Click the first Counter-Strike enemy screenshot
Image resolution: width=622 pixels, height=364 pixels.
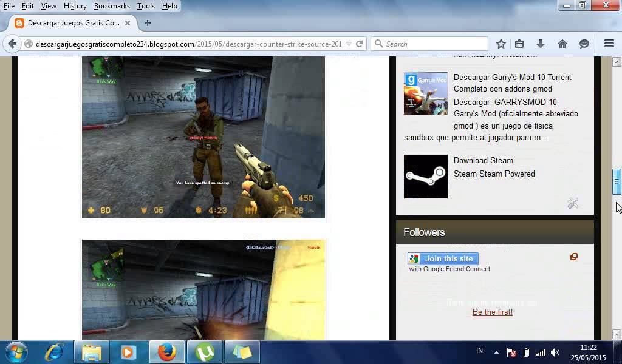tap(203, 137)
